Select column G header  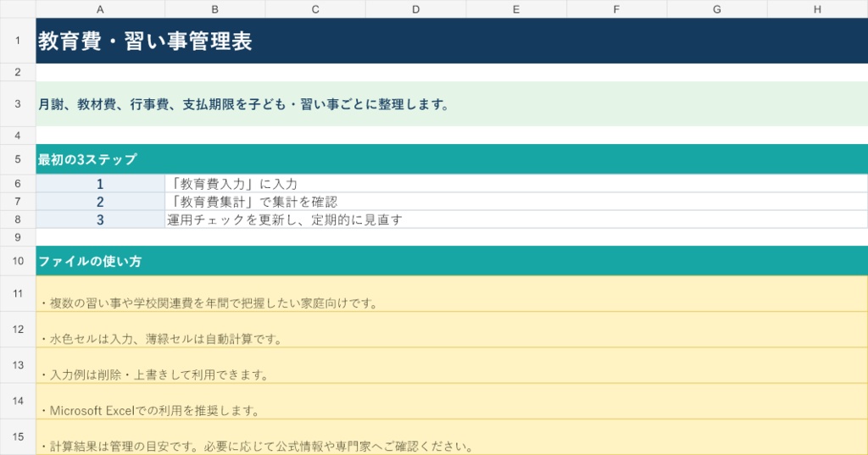[717, 8]
